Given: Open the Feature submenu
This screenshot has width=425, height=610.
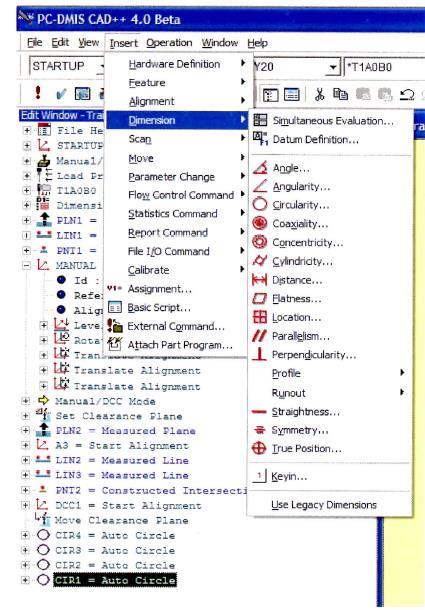Looking at the screenshot, I should [177, 82].
